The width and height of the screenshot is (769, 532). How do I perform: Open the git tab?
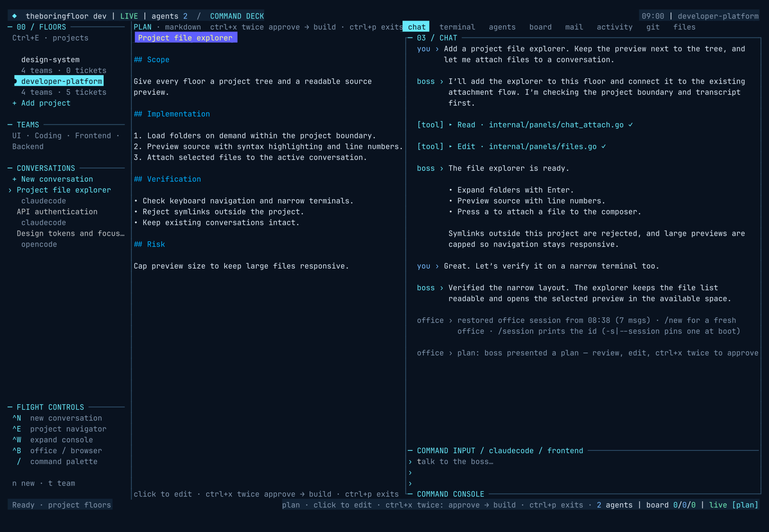(x=652, y=27)
